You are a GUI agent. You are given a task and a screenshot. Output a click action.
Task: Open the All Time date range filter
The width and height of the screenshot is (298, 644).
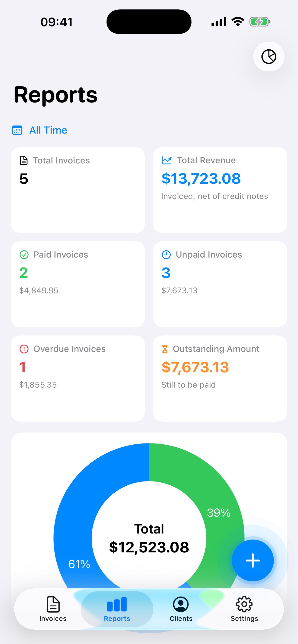tap(39, 130)
